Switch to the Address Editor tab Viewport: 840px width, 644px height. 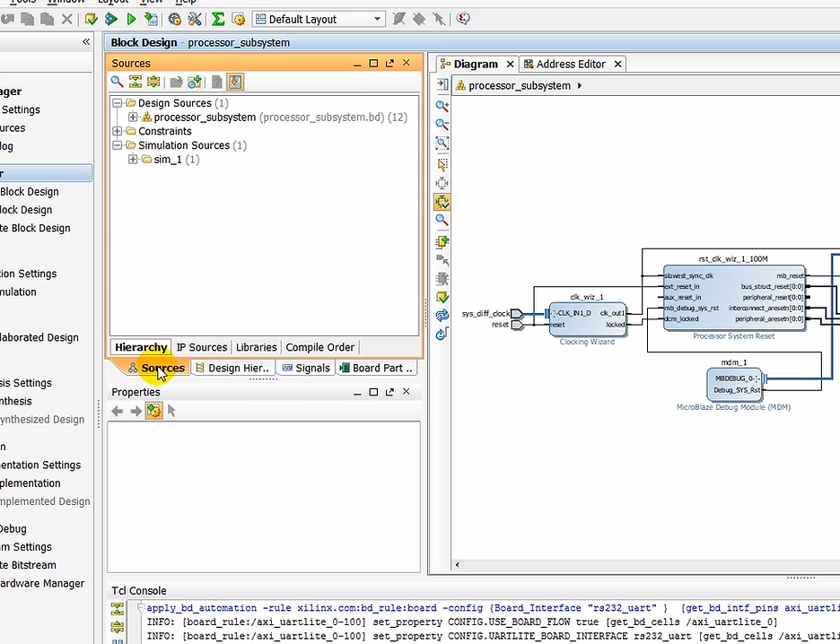point(571,64)
